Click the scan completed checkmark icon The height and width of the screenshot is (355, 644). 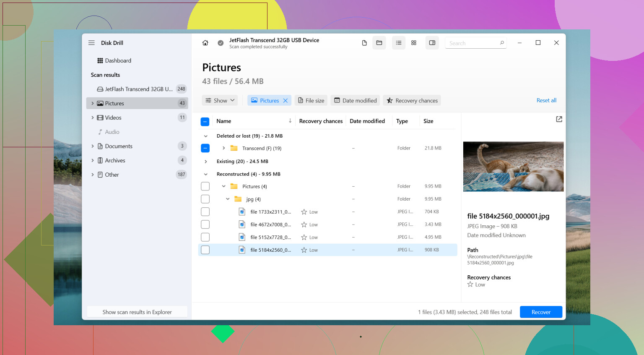pos(221,43)
